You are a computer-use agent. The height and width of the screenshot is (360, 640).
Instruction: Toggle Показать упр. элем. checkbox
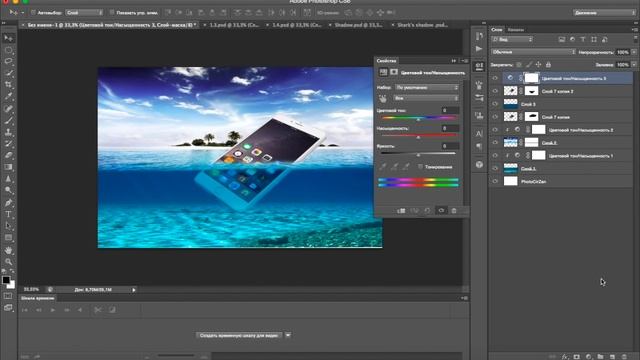click(112, 13)
